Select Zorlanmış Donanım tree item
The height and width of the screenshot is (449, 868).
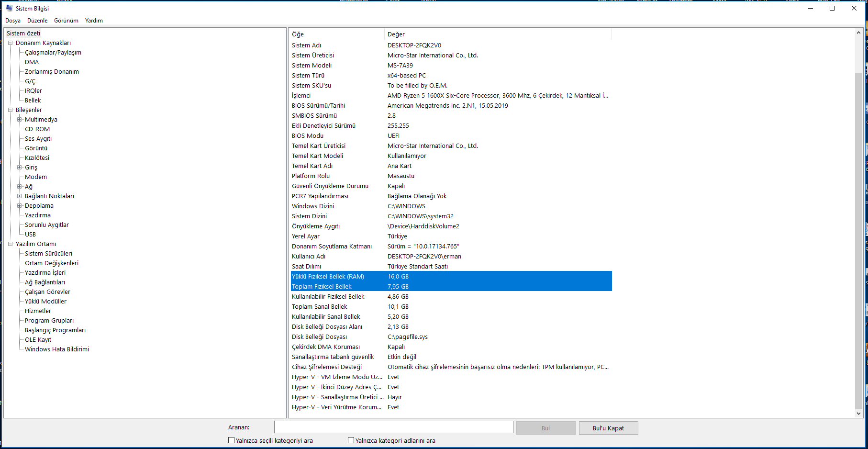click(x=52, y=72)
